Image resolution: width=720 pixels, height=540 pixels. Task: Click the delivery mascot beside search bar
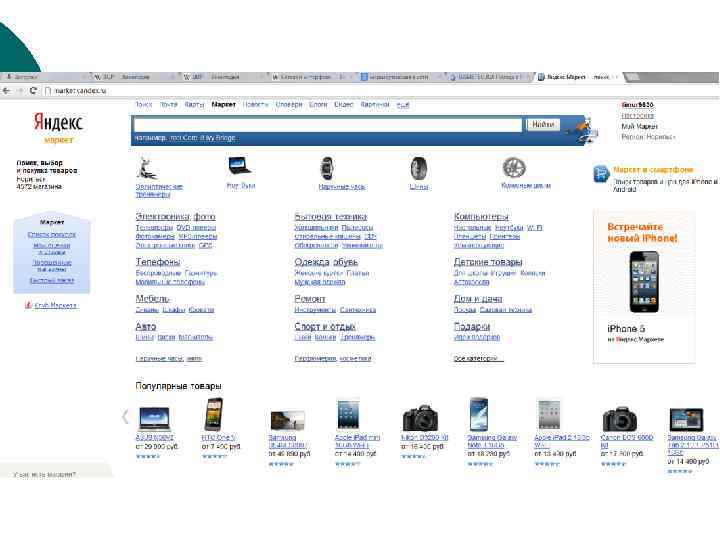[583, 130]
